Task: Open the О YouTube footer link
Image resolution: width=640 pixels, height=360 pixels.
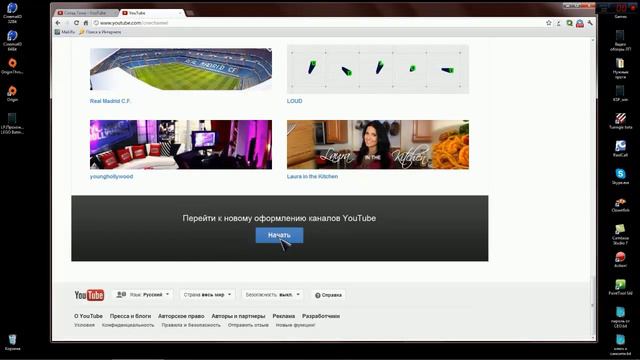Action: (88, 316)
